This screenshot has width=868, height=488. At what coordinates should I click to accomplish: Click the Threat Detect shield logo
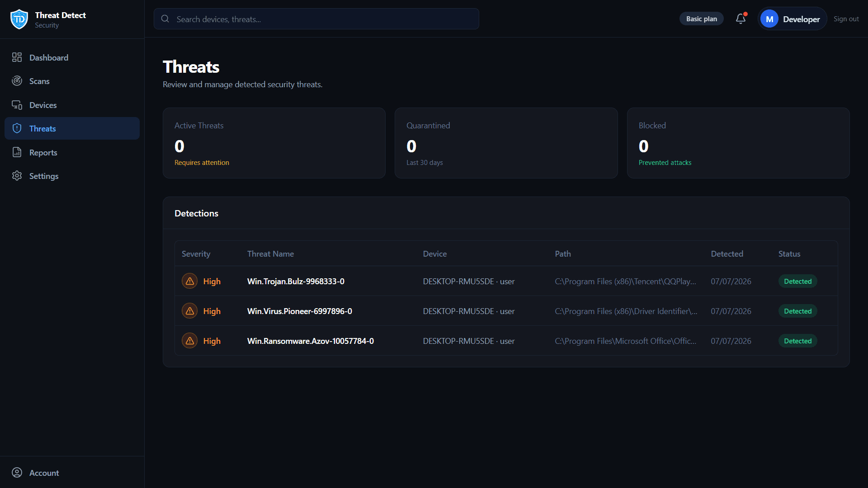[19, 19]
